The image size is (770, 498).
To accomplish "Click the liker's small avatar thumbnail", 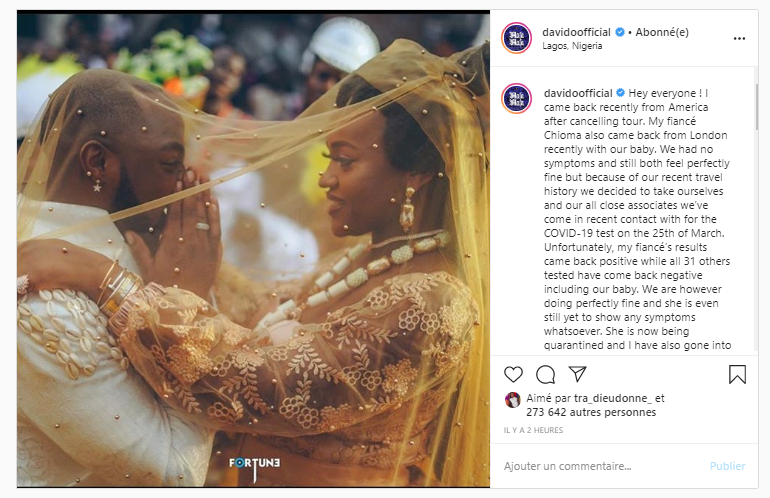I will tap(513, 400).
